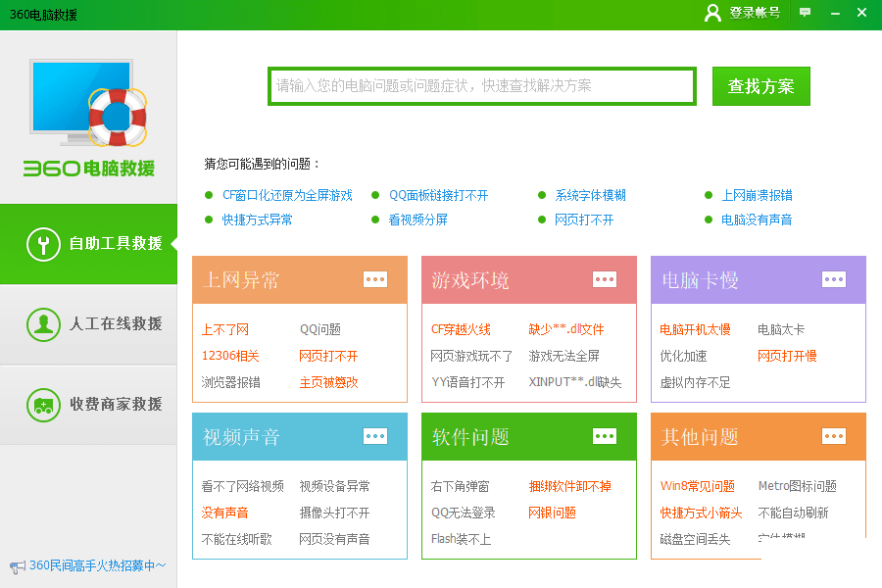The image size is (882, 588).
Task: Expand more options for 上网异常
Action: click(375, 279)
